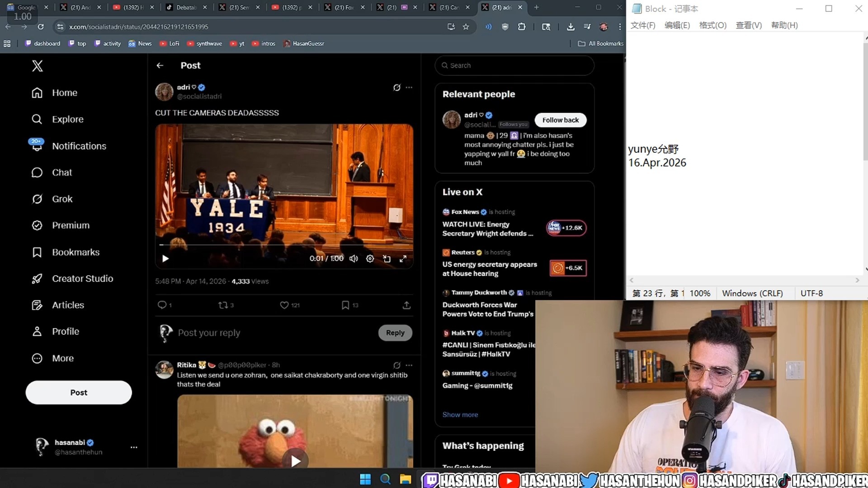Image resolution: width=868 pixels, height=488 pixels.
Task: Open Chat in the X sidebar
Action: [52, 173]
